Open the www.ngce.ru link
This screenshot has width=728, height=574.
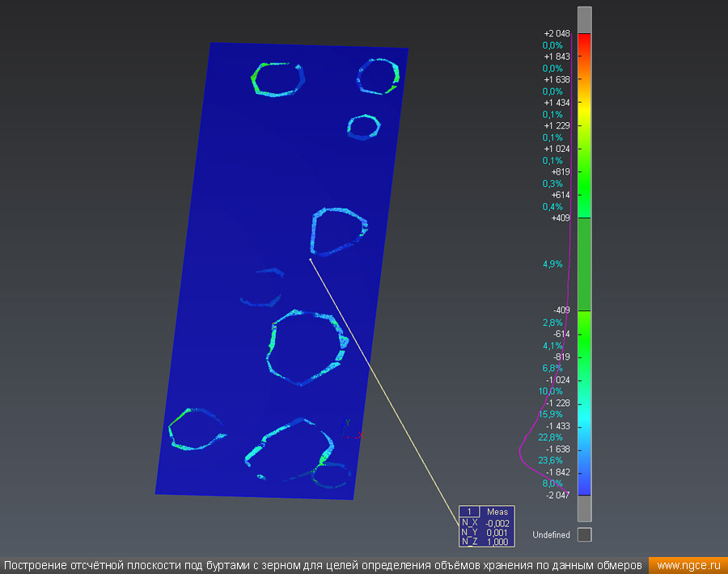pos(688,564)
